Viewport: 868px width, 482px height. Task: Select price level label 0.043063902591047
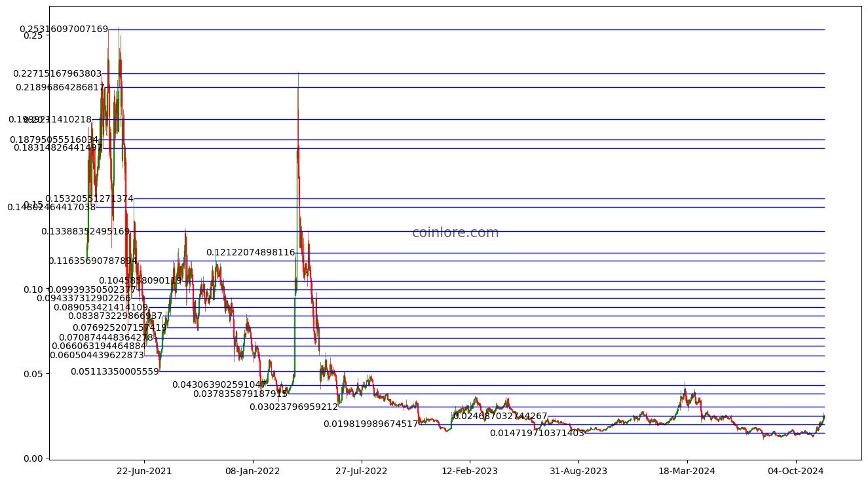[219, 385]
